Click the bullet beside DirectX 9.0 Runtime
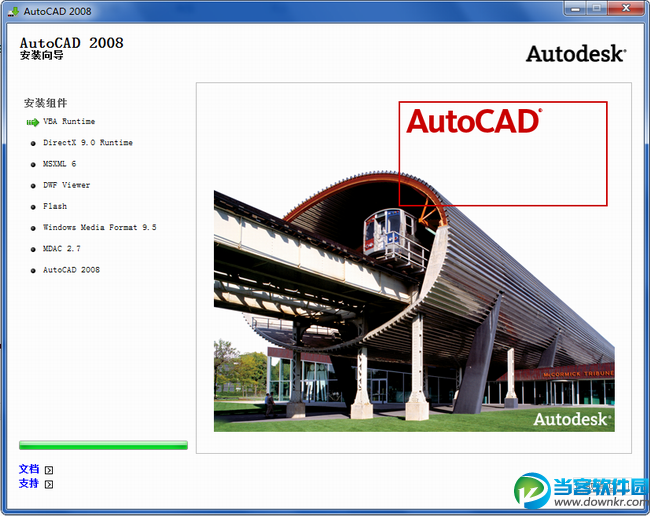 (33, 143)
